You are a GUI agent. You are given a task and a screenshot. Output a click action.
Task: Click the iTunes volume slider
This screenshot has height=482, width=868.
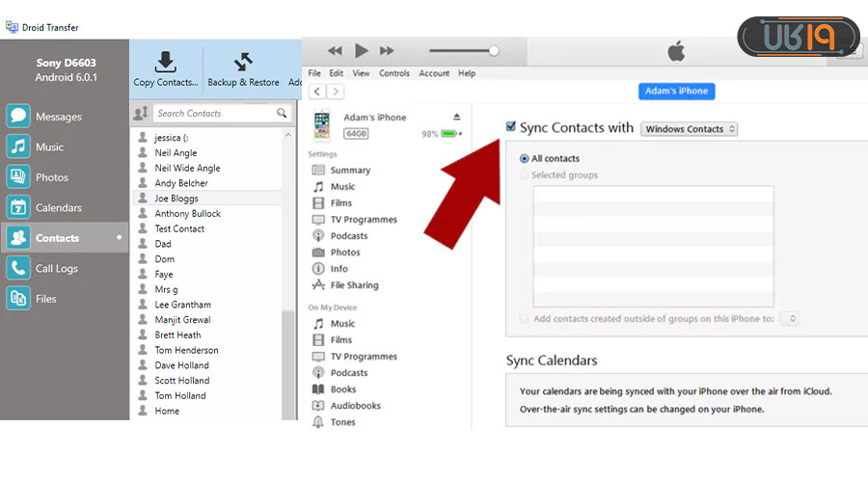(463, 50)
